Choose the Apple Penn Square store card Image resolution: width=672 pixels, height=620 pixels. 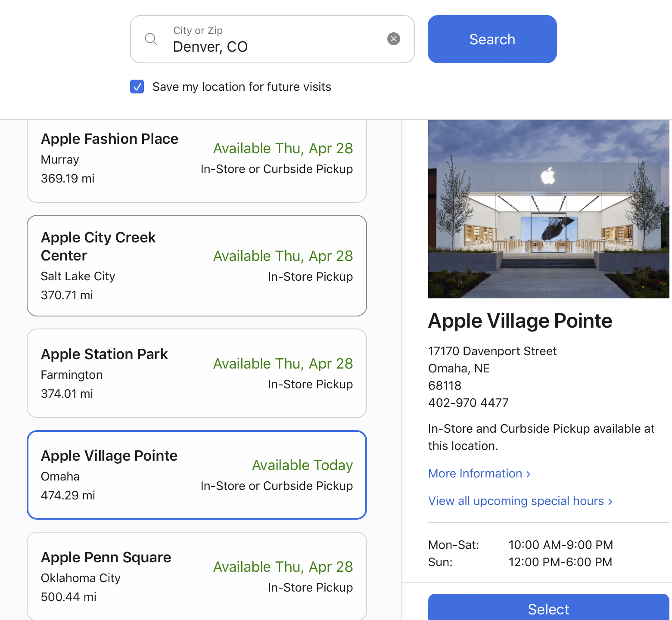click(x=197, y=576)
